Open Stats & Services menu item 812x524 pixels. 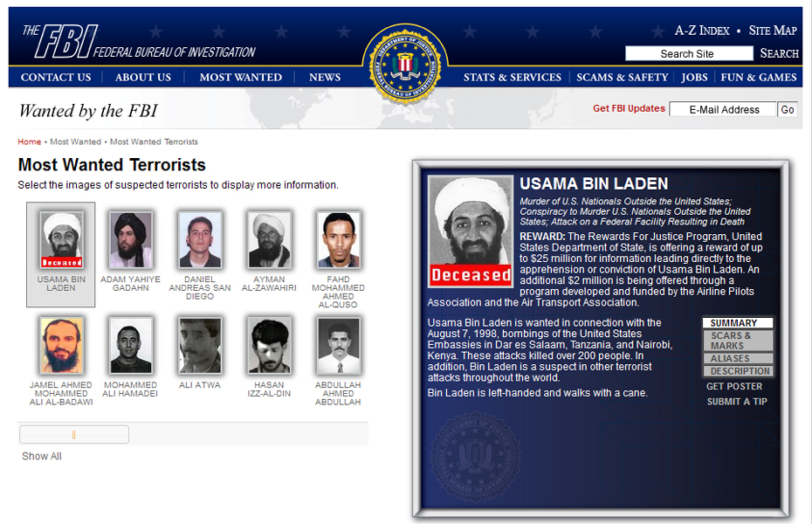(x=513, y=77)
